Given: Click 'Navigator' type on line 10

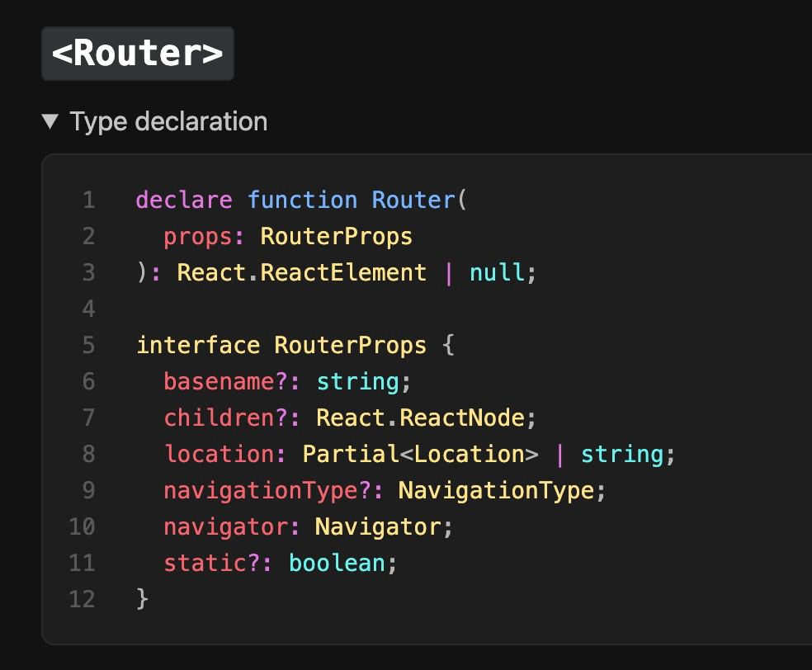Looking at the screenshot, I should pyautogui.click(x=378, y=527).
